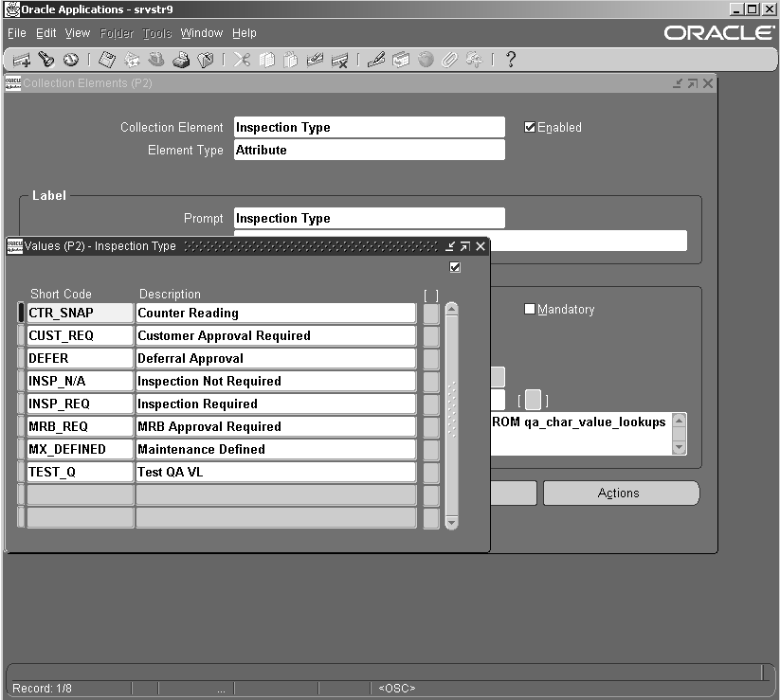
Task: Open the Show Navigator toolbar icon
Action: (71, 60)
